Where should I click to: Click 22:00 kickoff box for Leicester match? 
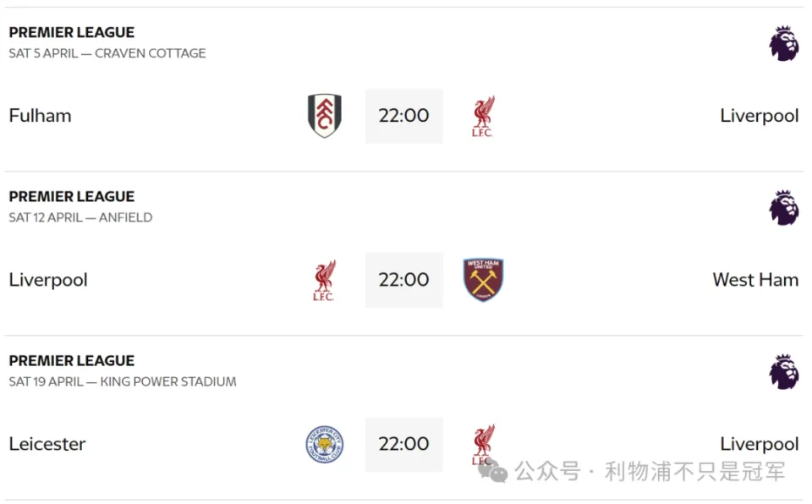point(404,445)
